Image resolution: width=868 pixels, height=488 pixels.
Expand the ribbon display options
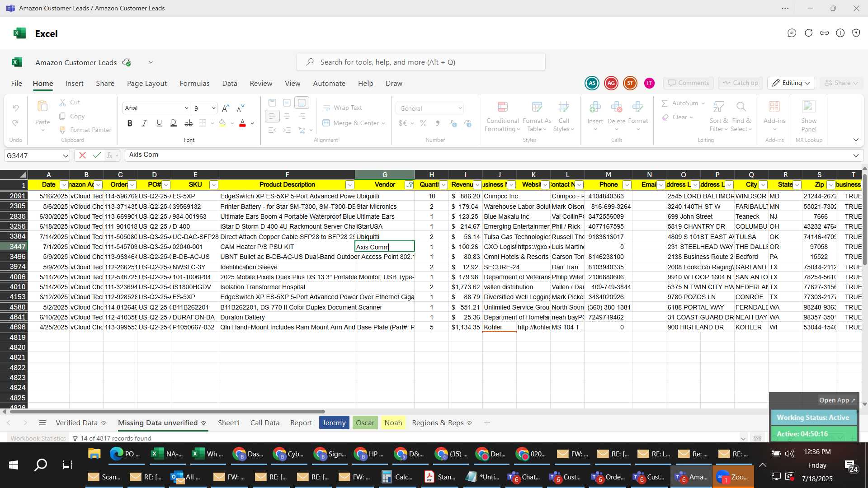[x=856, y=140]
